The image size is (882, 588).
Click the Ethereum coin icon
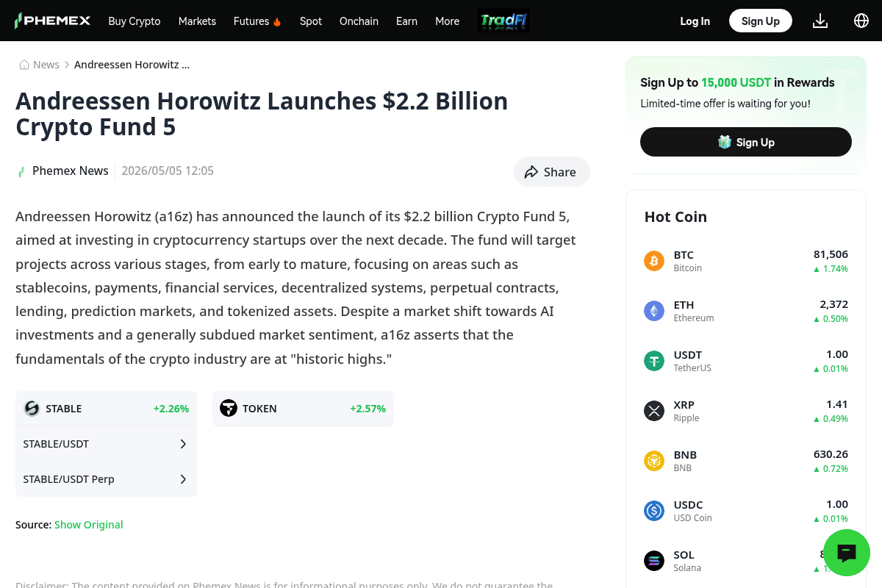[654, 311]
